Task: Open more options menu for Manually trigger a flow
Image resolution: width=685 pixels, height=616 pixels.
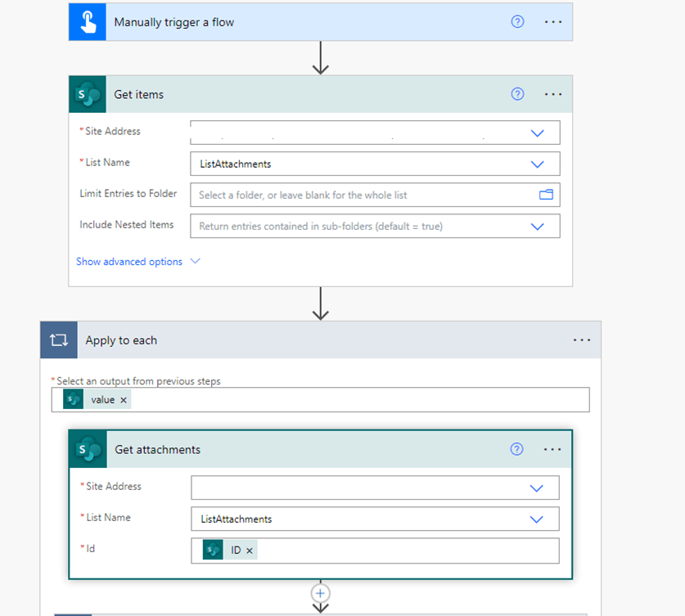Action: 553,22
